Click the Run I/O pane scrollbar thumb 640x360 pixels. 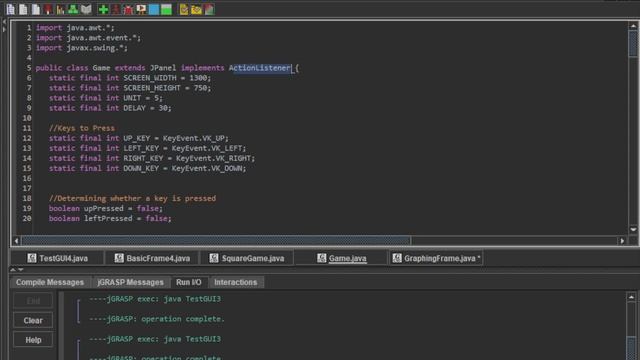(x=631, y=348)
